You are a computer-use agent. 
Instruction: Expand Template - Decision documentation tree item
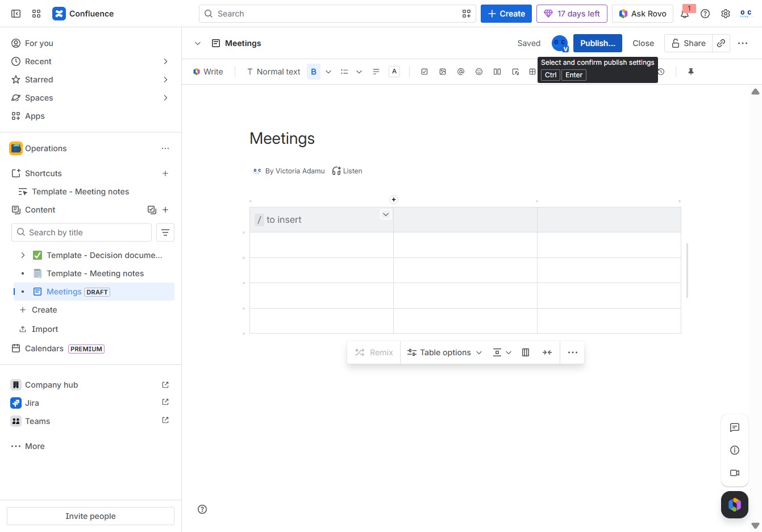[23, 255]
